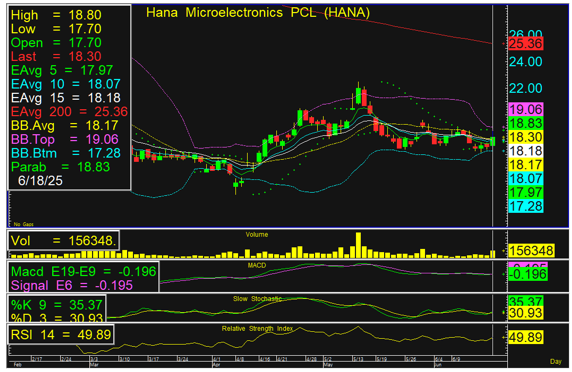Screen dimensions: 572x372
Task: Select the Slow Stochastic panel title
Action: pos(258,299)
